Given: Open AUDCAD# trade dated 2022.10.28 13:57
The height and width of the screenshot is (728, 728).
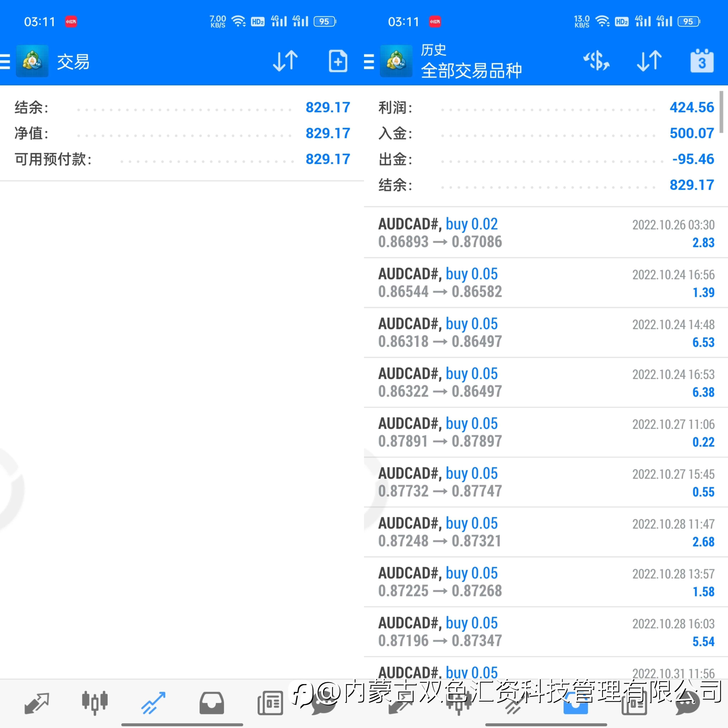Looking at the screenshot, I should point(546,582).
